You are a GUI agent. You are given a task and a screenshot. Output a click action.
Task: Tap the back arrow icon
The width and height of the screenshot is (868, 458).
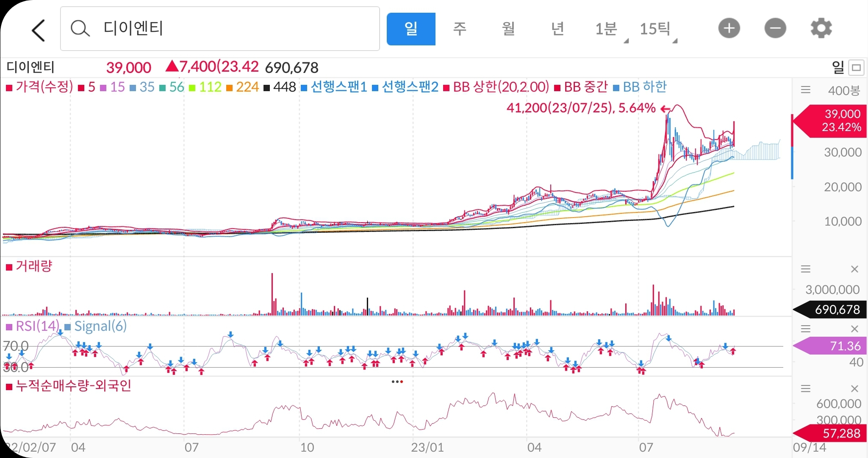click(39, 30)
